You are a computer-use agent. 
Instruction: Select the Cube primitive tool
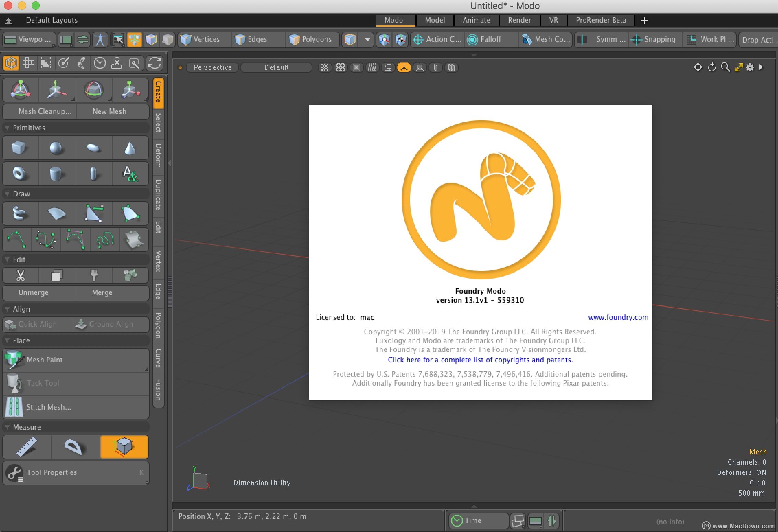tap(20, 148)
